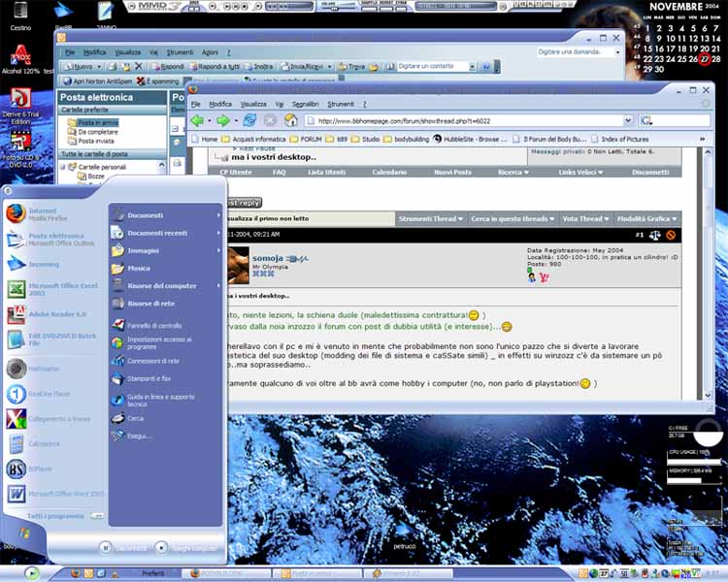Click Firefox page vertical scrollbar down arrow
Screen dimensions: 728x582
click(707, 395)
